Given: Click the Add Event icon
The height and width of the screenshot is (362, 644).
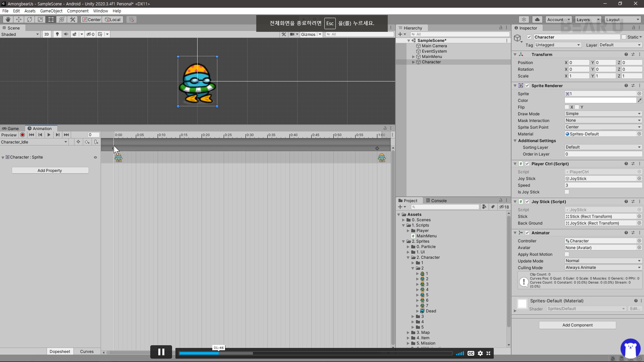Looking at the screenshot, I should pos(96,142).
